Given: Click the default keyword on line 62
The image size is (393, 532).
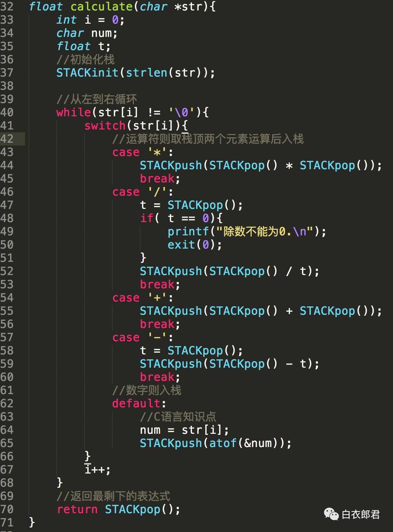Looking at the screenshot, I should click(136, 404).
